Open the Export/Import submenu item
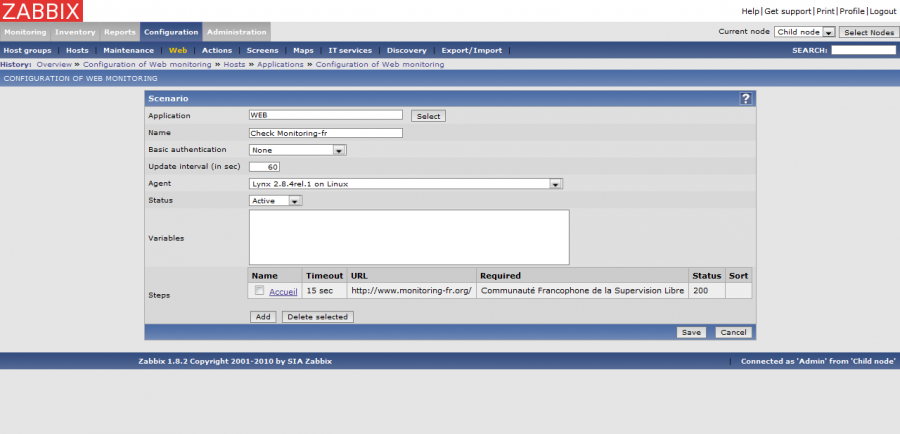This screenshot has width=900, height=434. [472, 51]
